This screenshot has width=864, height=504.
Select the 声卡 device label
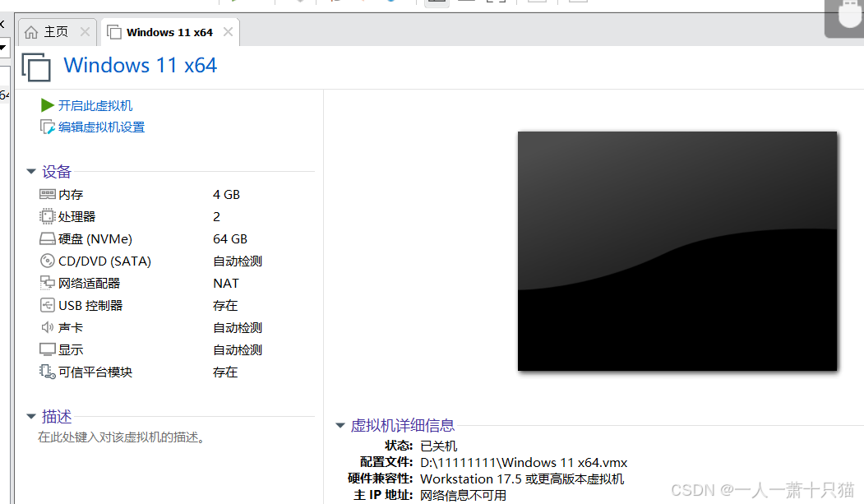click(71, 328)
